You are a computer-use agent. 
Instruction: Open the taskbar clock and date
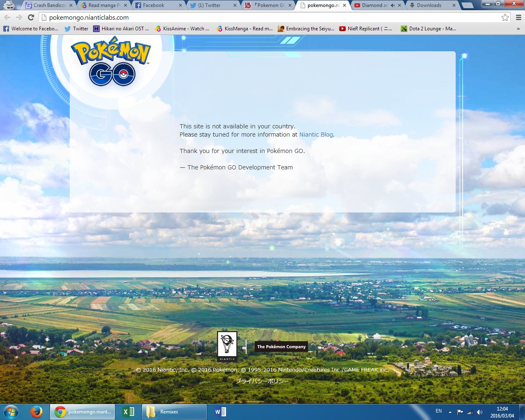(x=502, y=412)
